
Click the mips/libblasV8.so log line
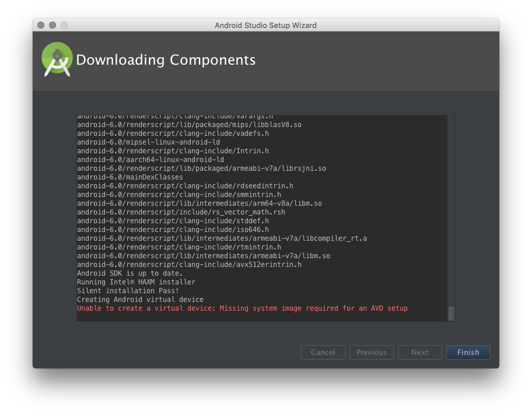pyautogui.click(x=189, y=124)
